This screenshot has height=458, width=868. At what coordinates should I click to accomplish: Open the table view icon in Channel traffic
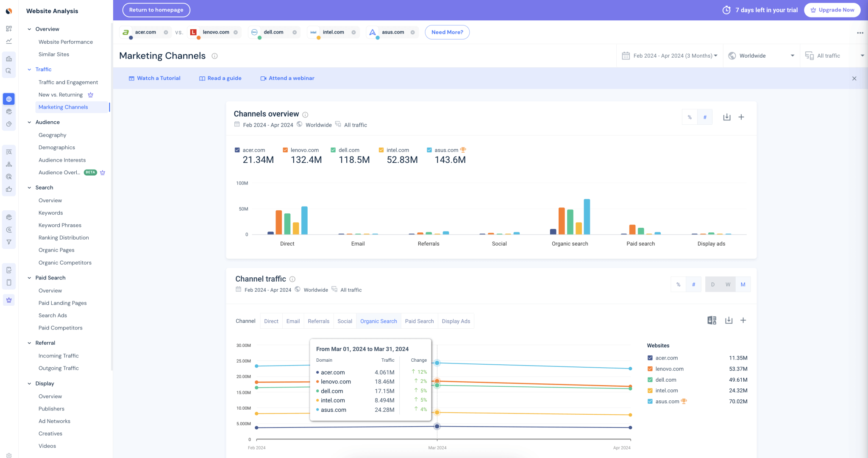click(712, 320)
